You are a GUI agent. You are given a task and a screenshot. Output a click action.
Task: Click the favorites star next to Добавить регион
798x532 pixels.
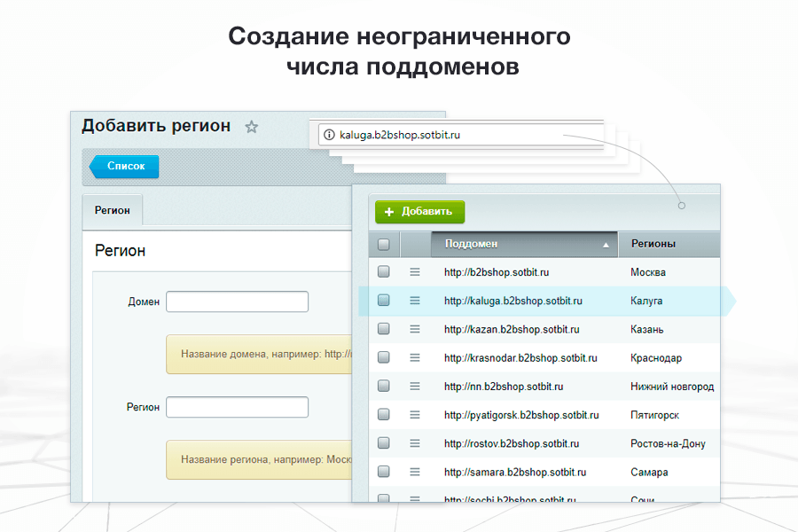252,127
